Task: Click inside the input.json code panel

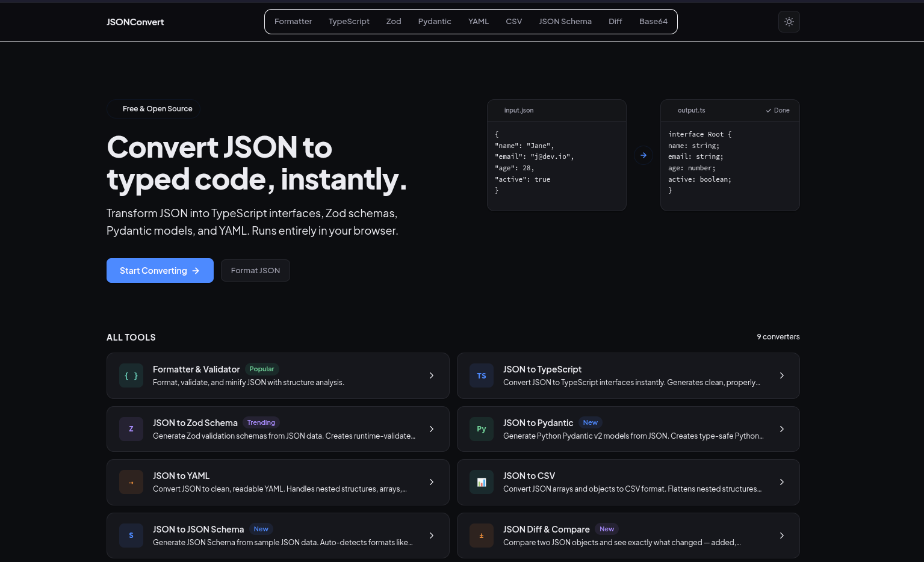Action: (x=556, y=162)
